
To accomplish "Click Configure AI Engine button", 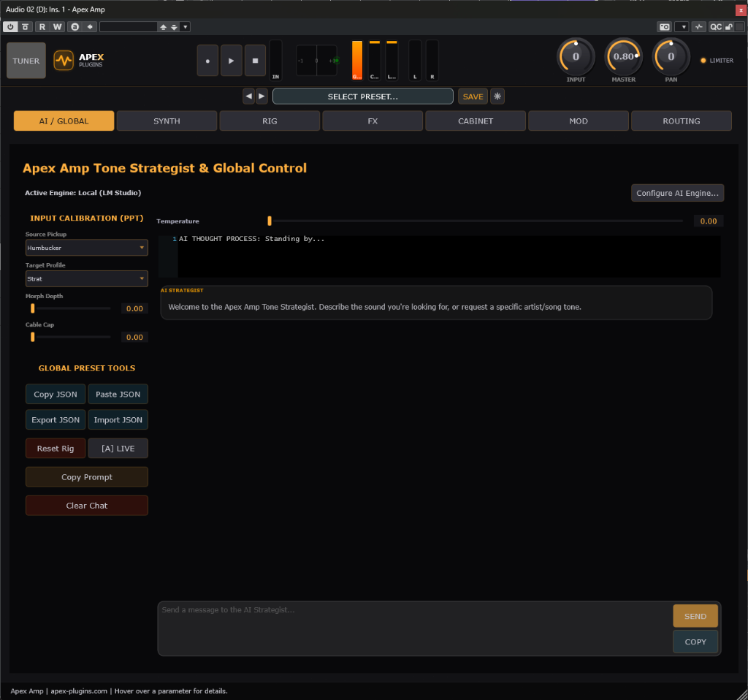I will coord(677,193).
